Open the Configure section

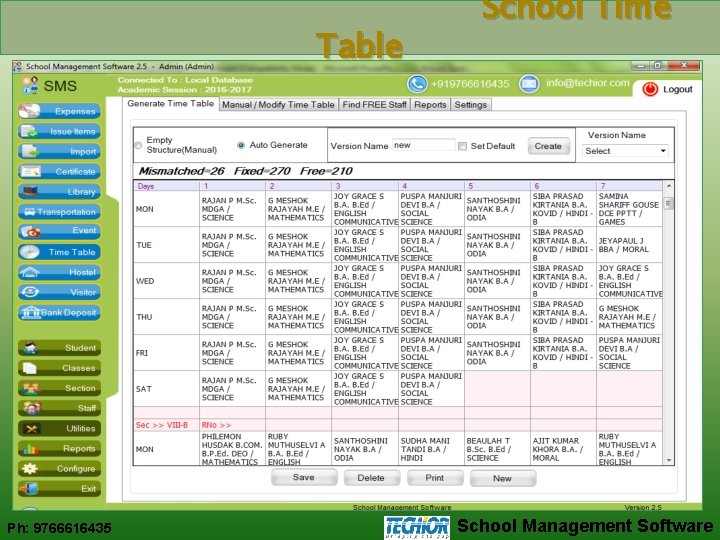59,469
